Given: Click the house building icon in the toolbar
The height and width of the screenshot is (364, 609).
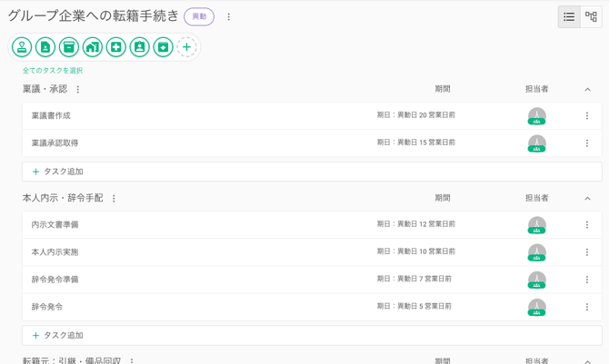Looking at the screenshot, I should pos(93,47).
